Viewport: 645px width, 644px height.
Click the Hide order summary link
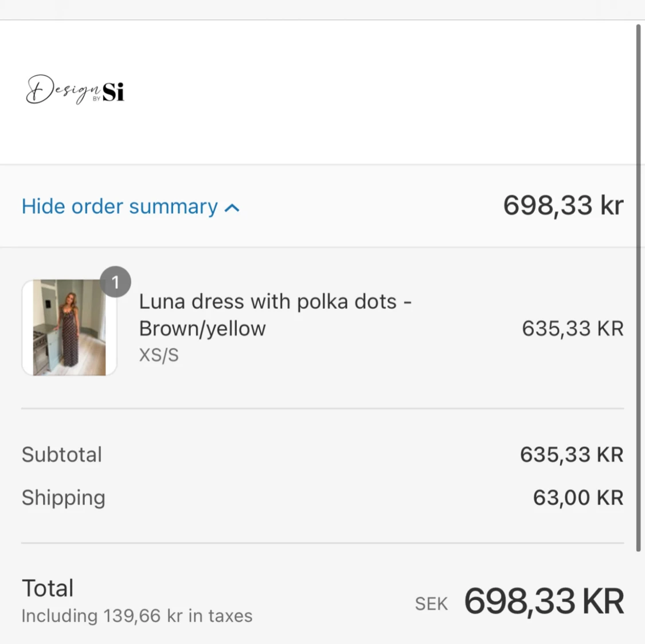pyautogui.click(x=120, y=206)
